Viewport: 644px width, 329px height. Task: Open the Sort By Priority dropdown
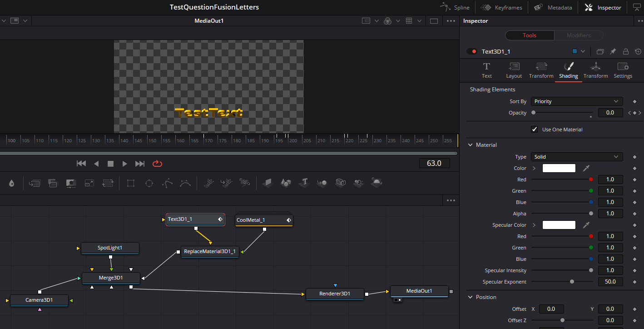pos(577,101)
